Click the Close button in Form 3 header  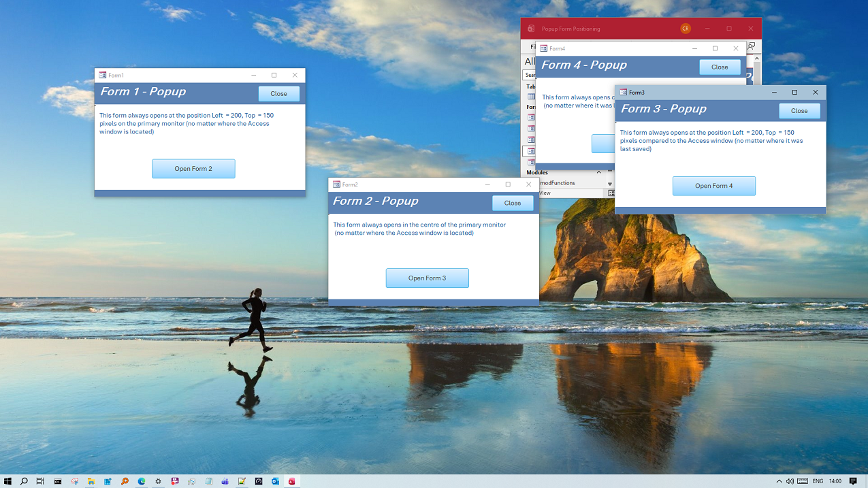799,111
